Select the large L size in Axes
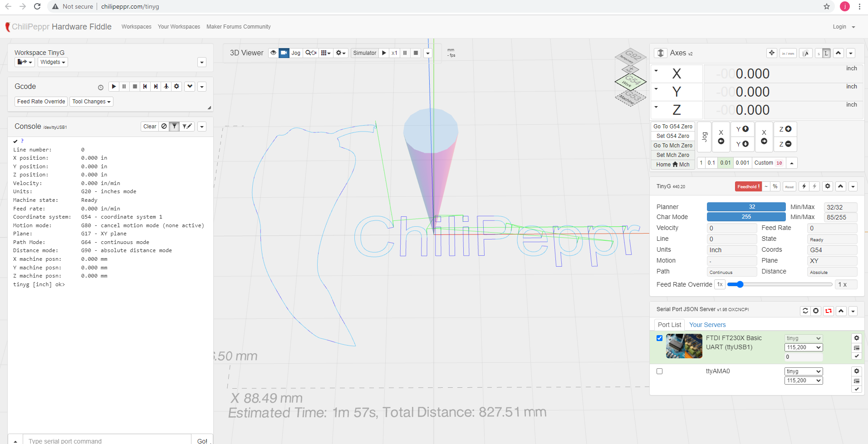868x444 pixels. click(827, 54)
